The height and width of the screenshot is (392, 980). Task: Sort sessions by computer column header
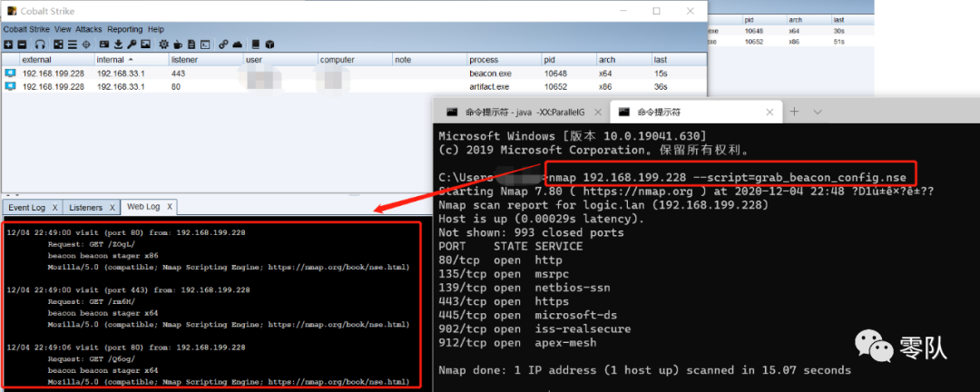(x=355, y=60)
